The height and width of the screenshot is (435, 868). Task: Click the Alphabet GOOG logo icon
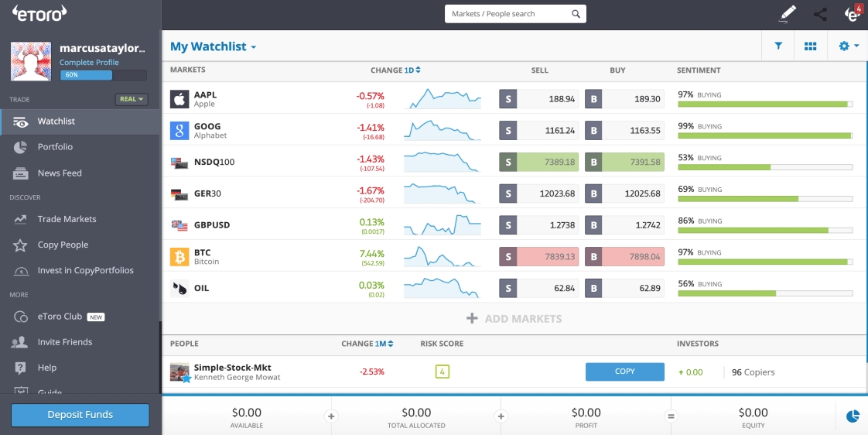tap(179, 131)
